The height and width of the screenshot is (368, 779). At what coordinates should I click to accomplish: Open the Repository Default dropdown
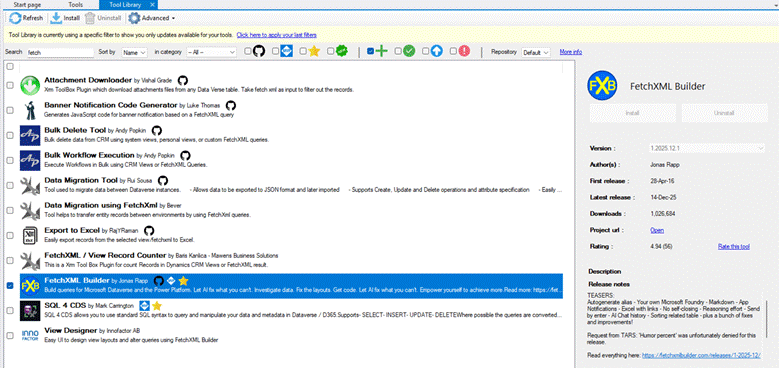tap(536, 52)
